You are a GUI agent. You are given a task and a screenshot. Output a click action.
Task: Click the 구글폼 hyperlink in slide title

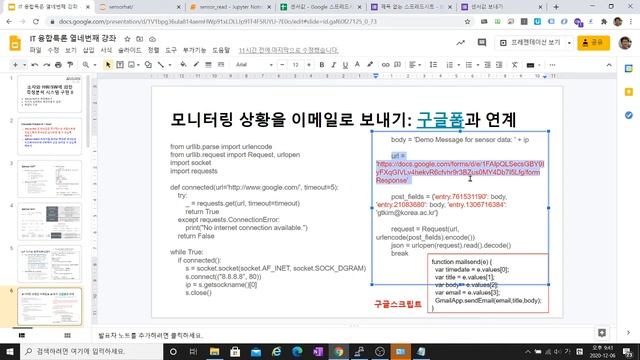point(440,120)
